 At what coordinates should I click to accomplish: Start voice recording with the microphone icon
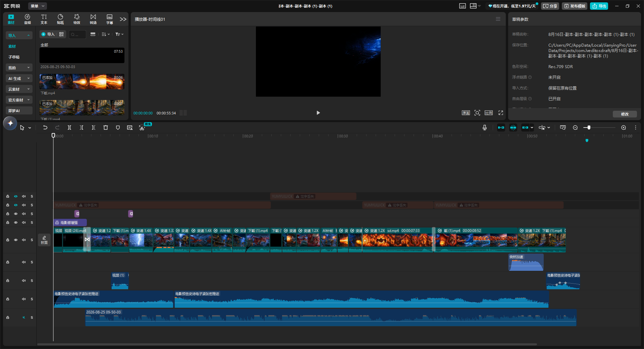(x=485, y=128)
